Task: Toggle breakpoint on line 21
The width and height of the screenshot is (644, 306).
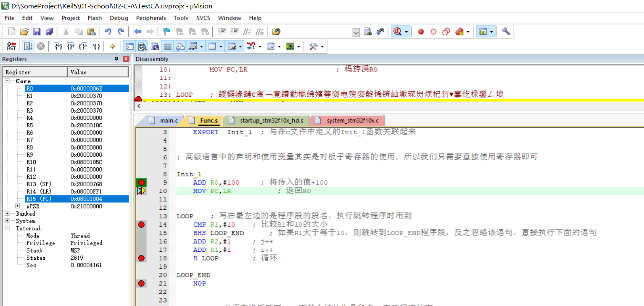Action: pos(141,283)
